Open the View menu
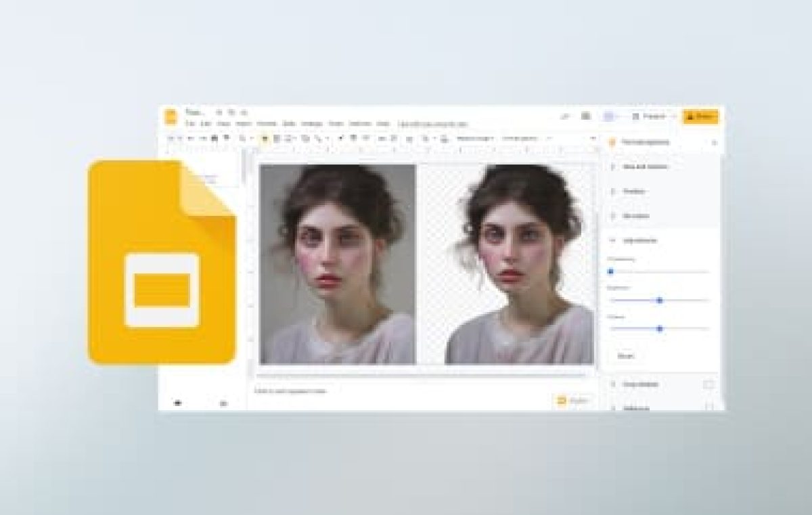Screen dimensions: 812x515 tap(224, 125)
